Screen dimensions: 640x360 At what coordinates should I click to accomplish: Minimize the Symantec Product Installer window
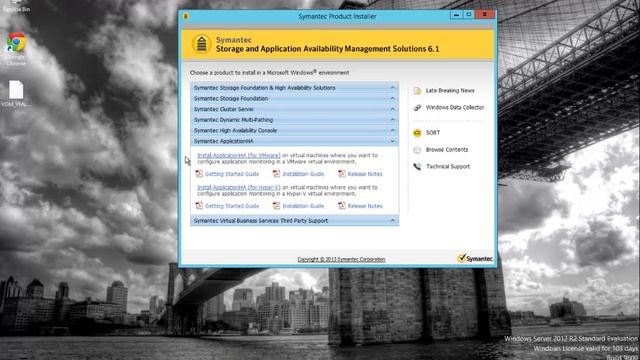(x=456, y=15)
